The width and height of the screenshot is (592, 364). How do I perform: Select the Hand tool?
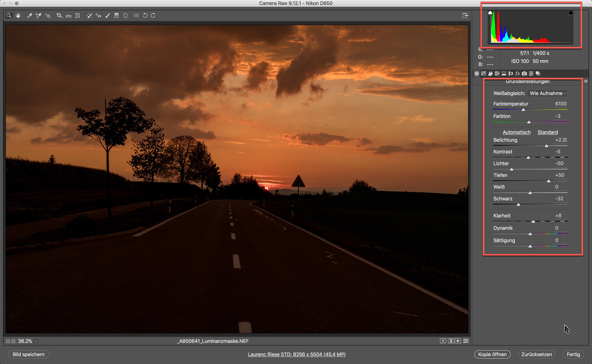[18, 16]
